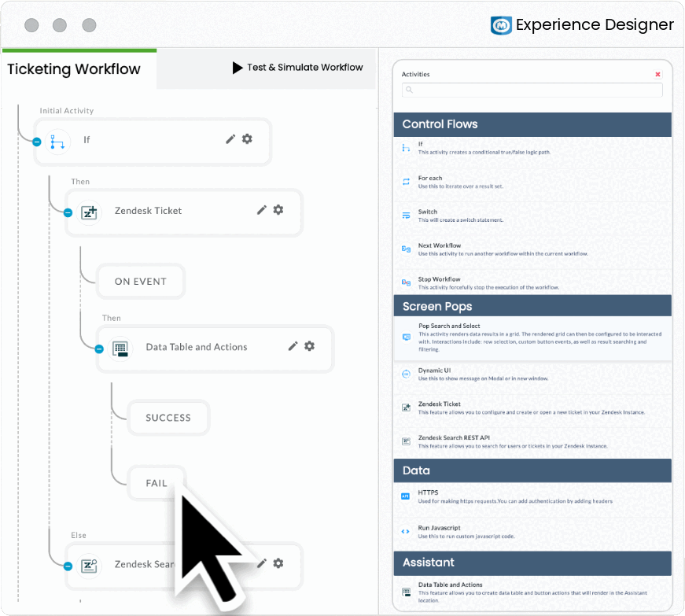This screenshot has height=616, width=685.
Task: Click the Screen Pops section header
Action: point(532,306)
